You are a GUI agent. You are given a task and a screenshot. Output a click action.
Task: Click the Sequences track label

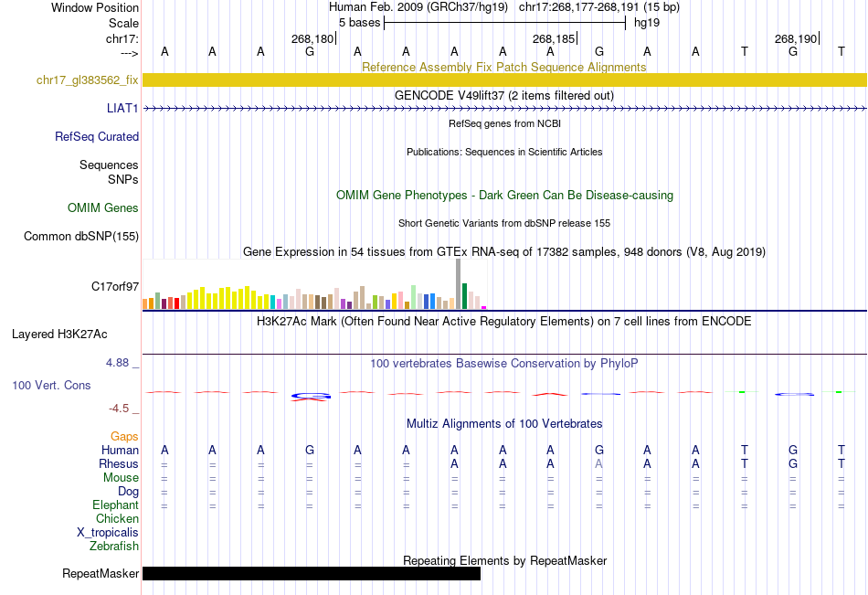(109, 165)
